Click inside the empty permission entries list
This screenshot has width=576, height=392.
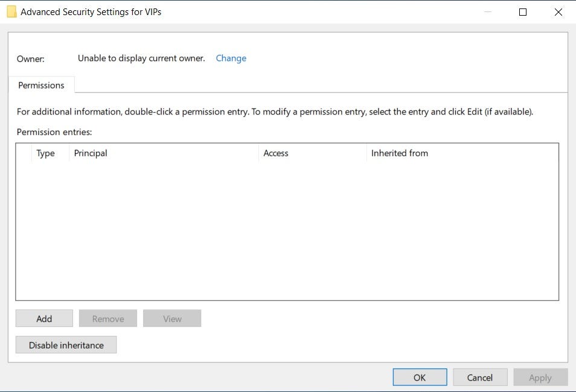(x=287, y=230)
